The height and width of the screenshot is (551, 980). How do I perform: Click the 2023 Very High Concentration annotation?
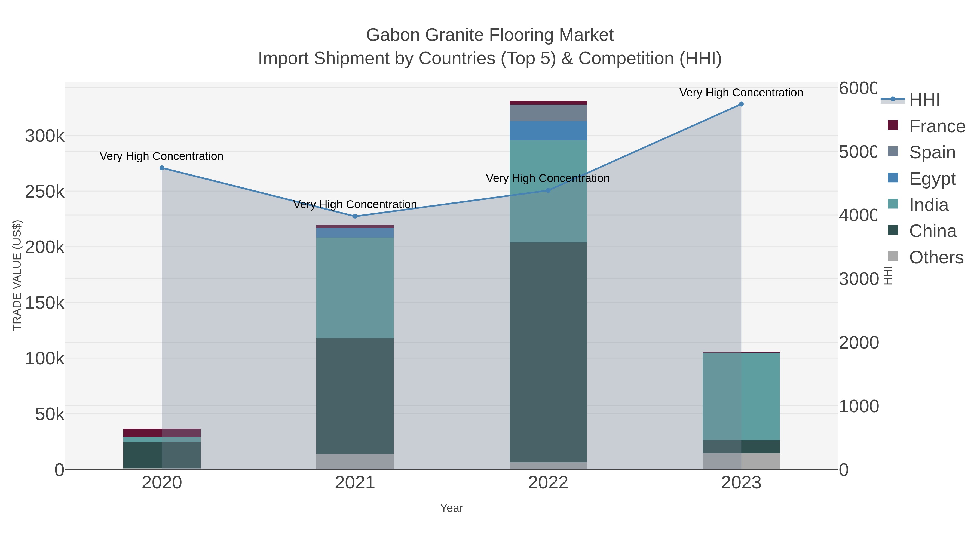point(741,93)
